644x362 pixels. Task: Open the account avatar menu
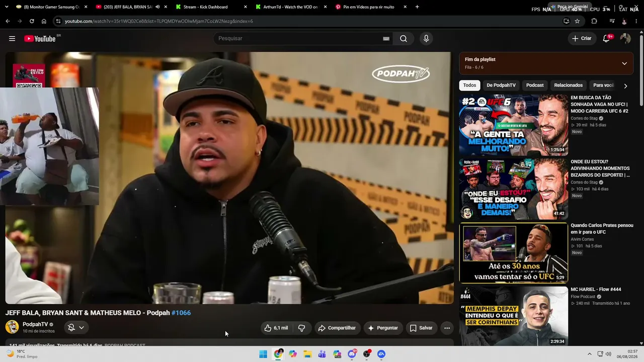(x=625, y=38)
